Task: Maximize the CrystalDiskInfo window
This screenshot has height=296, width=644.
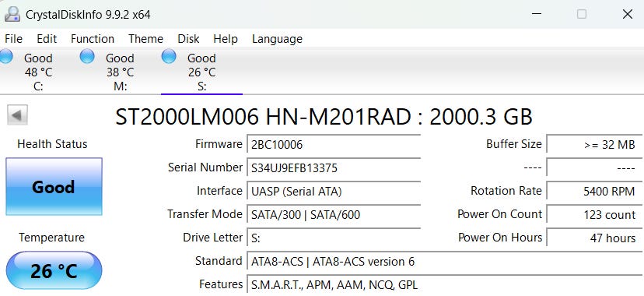Action: (582, 14)
